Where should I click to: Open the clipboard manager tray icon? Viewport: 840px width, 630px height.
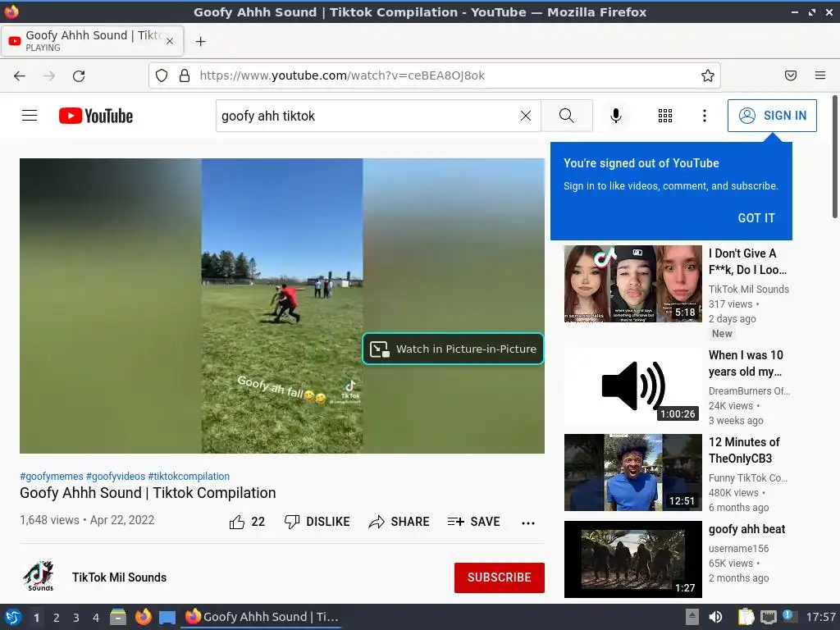coord(746,617)
